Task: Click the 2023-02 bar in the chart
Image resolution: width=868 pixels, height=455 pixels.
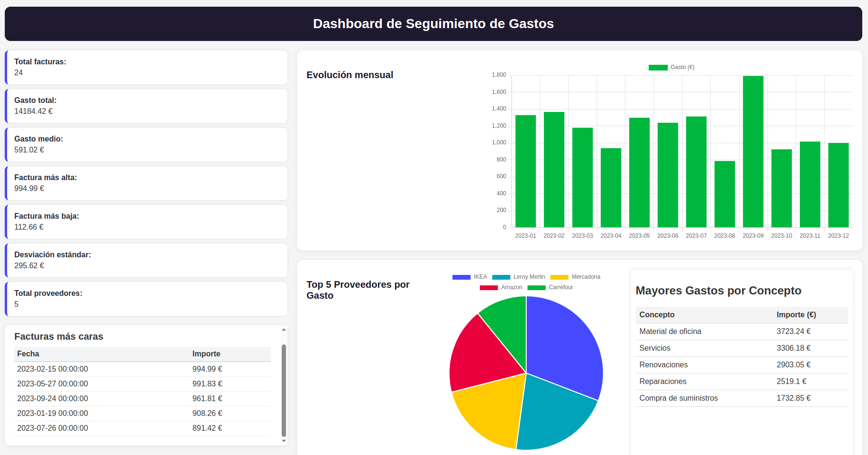Action: 554,170
